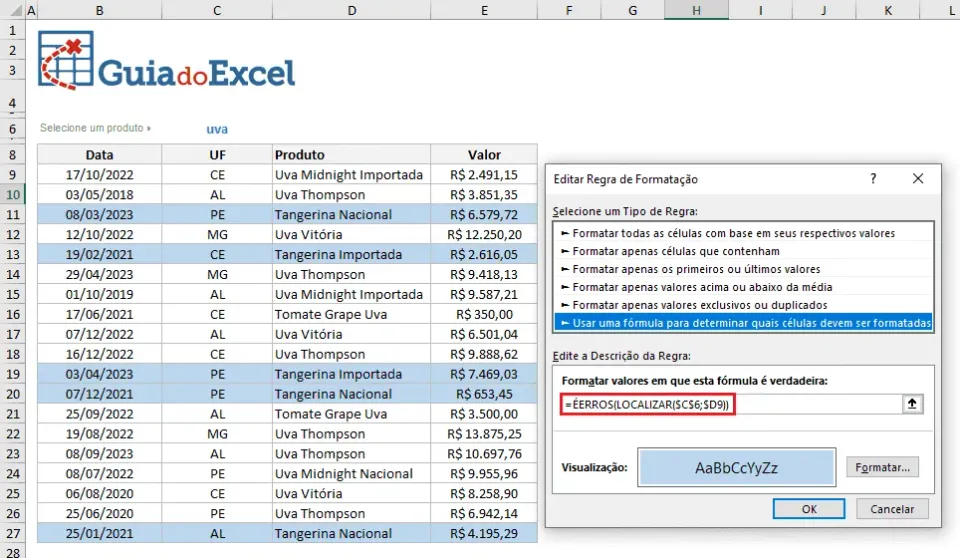Close the Editar Regra de Formatação dialog
This screenshot has width=960, height=558.
[x=918, y=179]
